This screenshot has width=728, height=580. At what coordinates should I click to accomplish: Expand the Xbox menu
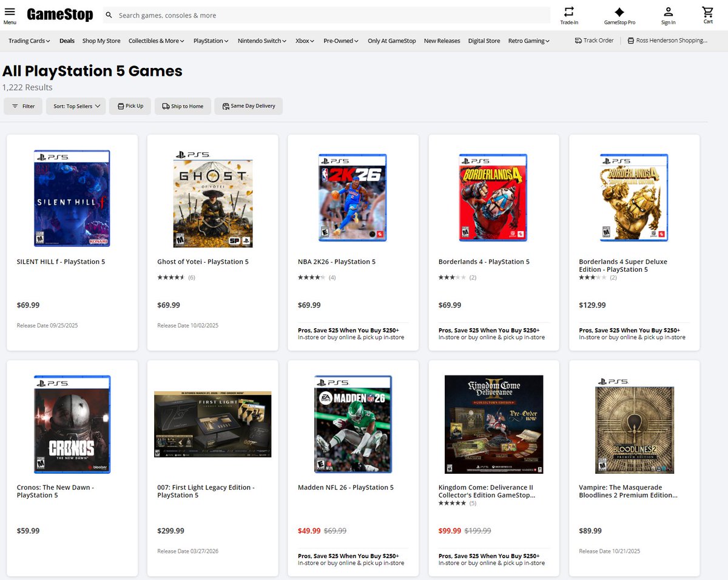(x=305, y=41)
